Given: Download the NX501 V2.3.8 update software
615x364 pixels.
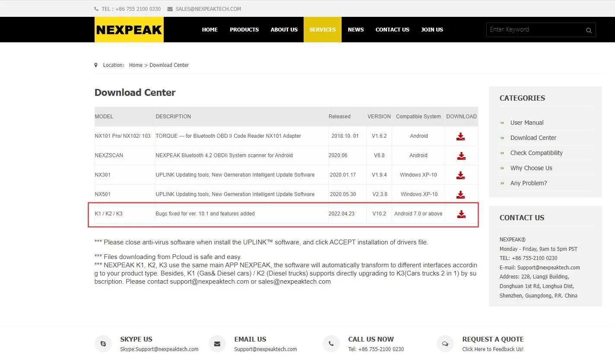Looking at the screenshot, I should (461, 195).
